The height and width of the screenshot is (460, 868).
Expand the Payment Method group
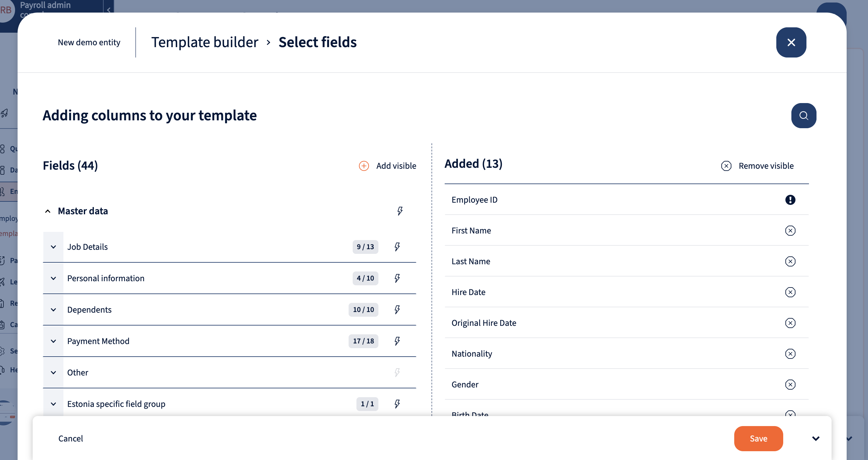click(x=53, y=341)
